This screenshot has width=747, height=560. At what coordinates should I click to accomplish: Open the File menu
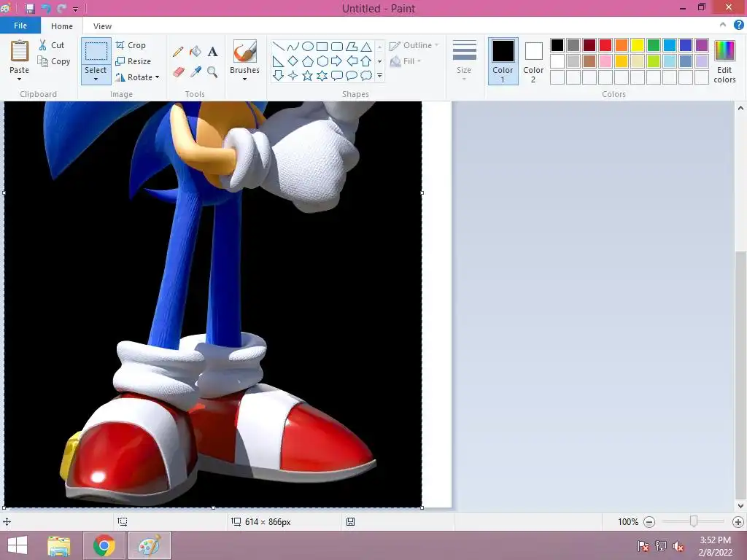(20, 26)
